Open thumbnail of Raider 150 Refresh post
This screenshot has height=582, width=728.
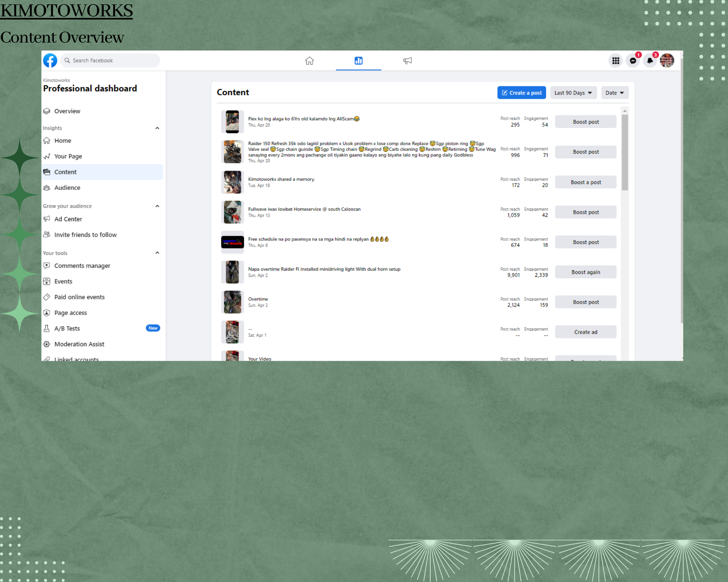233,152
